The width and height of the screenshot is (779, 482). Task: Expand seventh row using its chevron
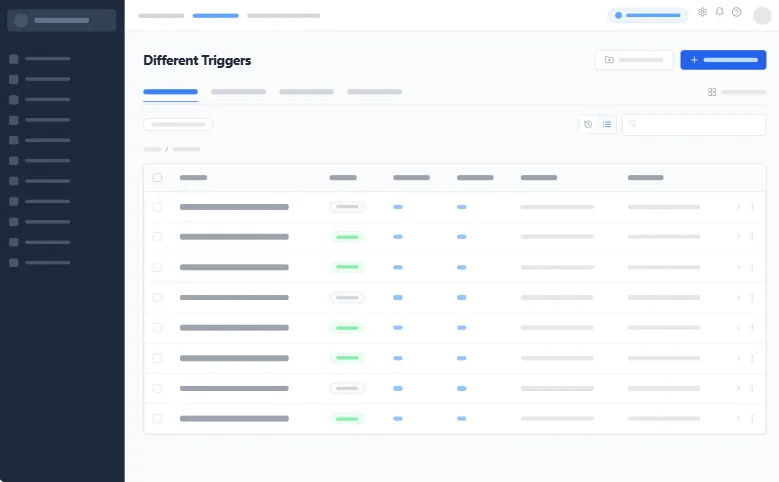738,389
